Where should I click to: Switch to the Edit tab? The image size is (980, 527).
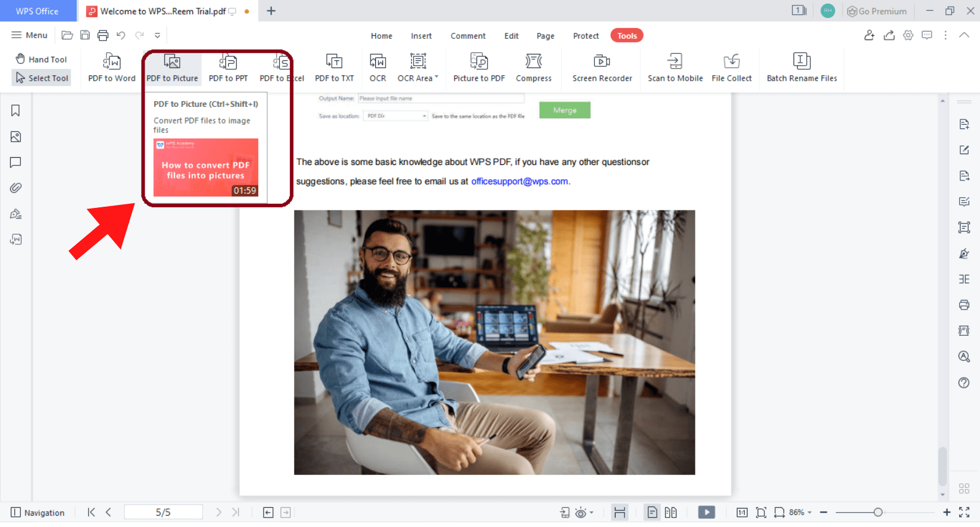(x=512, y=36)
